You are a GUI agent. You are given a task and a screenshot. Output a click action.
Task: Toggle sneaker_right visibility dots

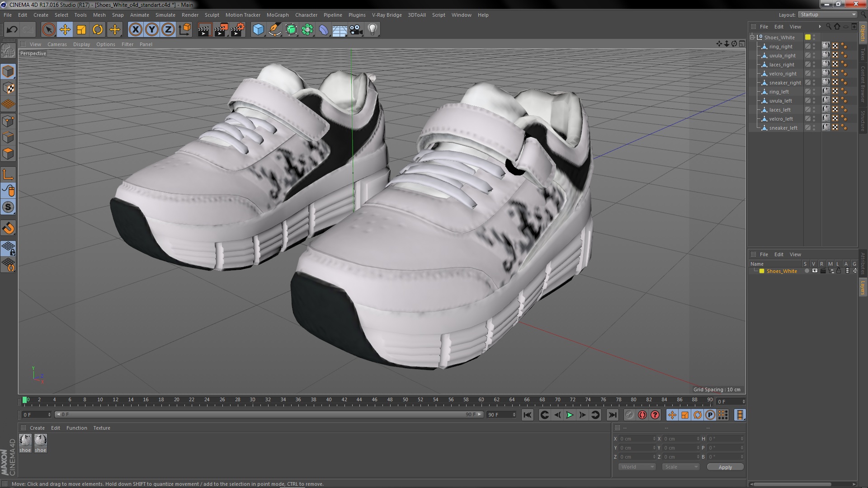tap(814, 83)
